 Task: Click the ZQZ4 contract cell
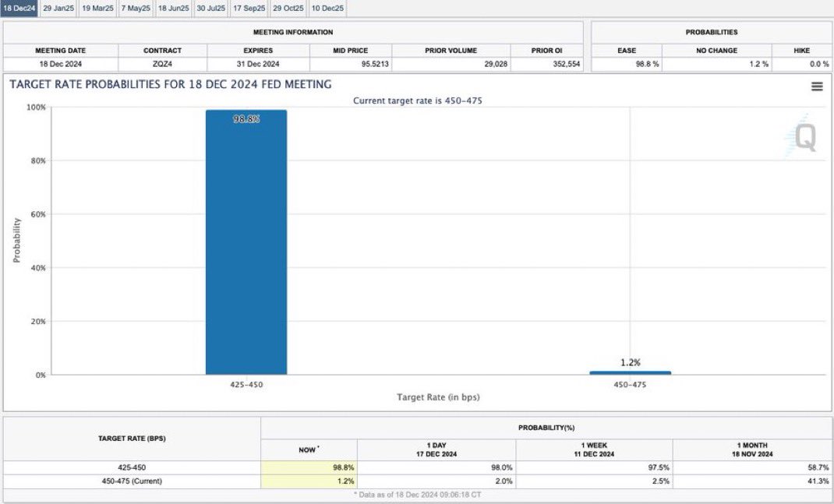(163, 64)
